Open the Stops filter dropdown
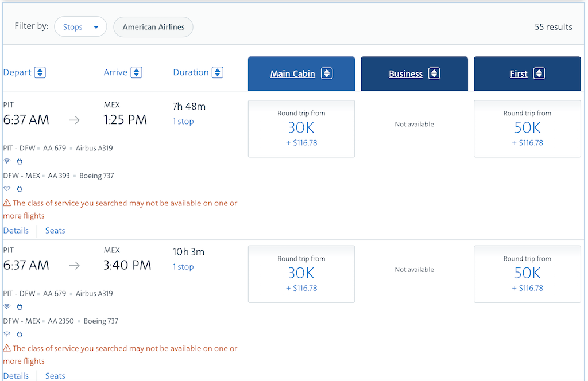 pos(80,26)
